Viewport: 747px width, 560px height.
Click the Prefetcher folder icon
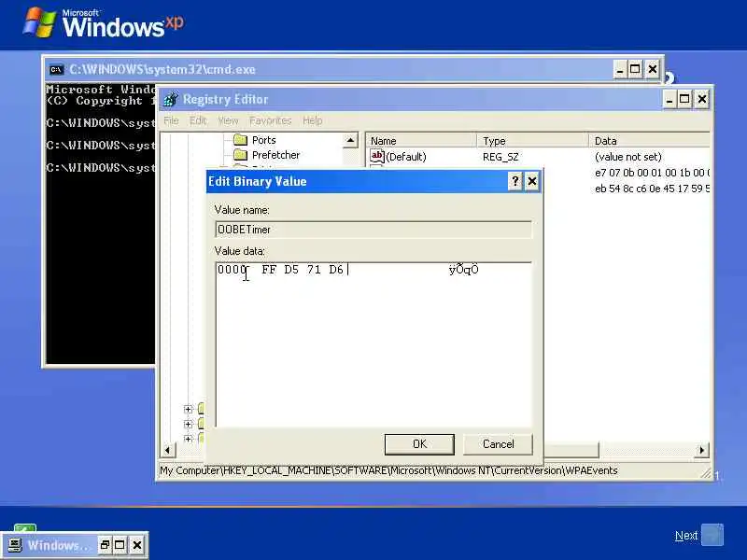[241, 155]
